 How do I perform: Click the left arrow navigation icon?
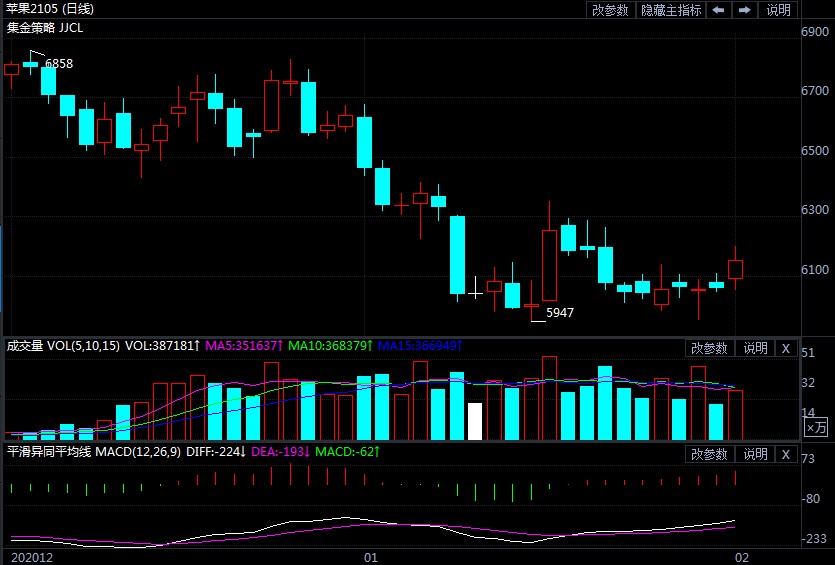point(718,10)
